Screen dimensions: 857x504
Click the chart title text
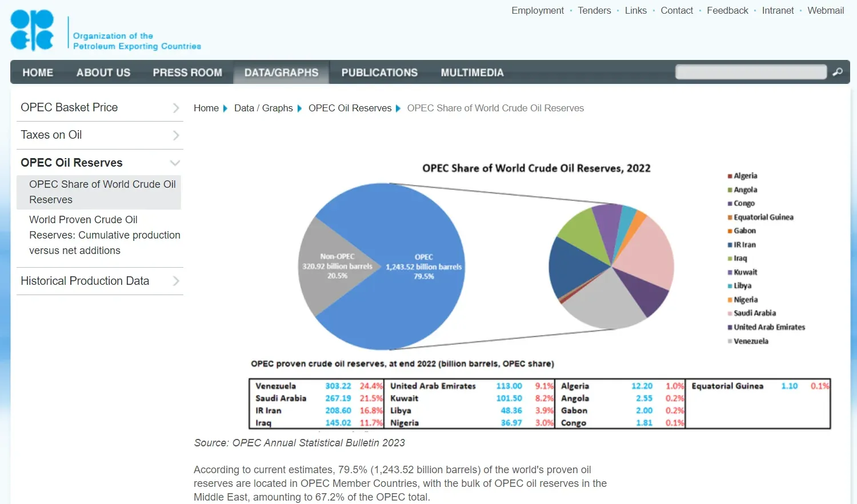[536, 168]
